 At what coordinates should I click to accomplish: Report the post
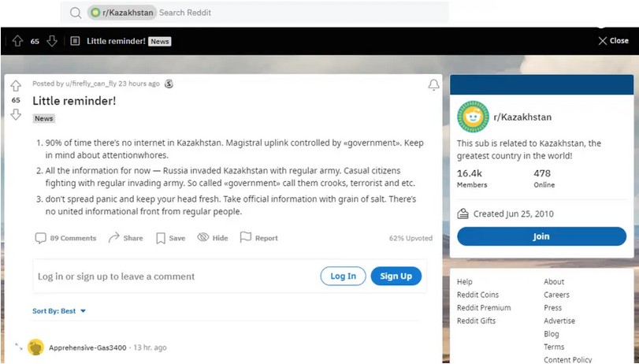pos(259,238)
